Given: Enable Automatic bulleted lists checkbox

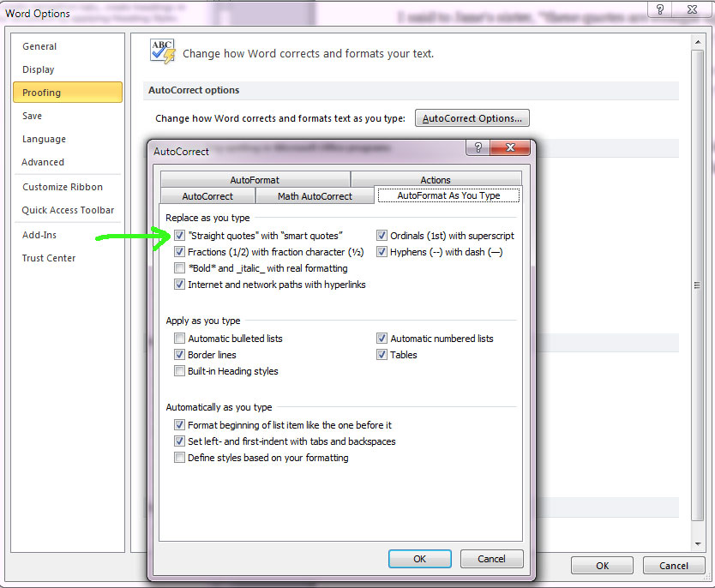Looking at the screenshot, I should pyautogui.click(x=180, y=339).
